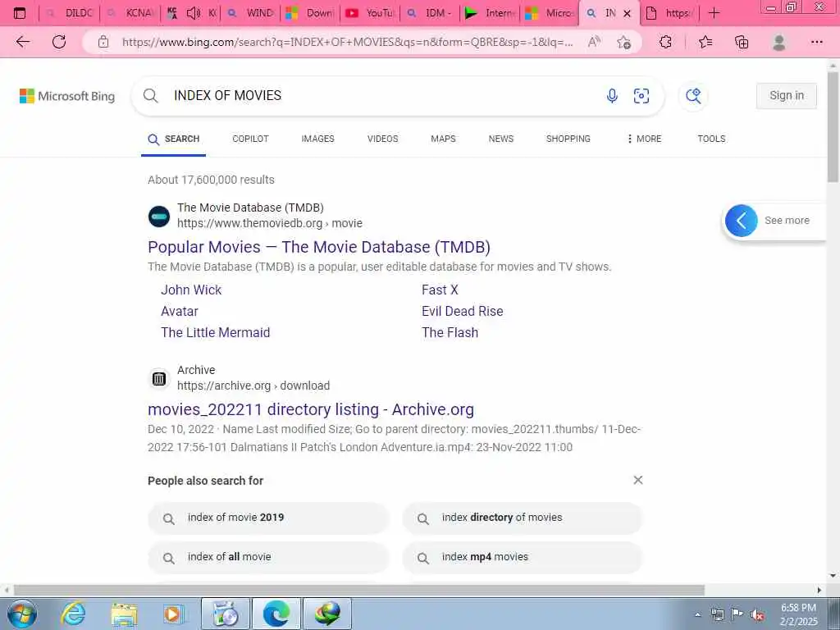The width and height of the screenshot is (840, 630).
Task: Show hidden system tray icons
Action: [x=697, y=615]
